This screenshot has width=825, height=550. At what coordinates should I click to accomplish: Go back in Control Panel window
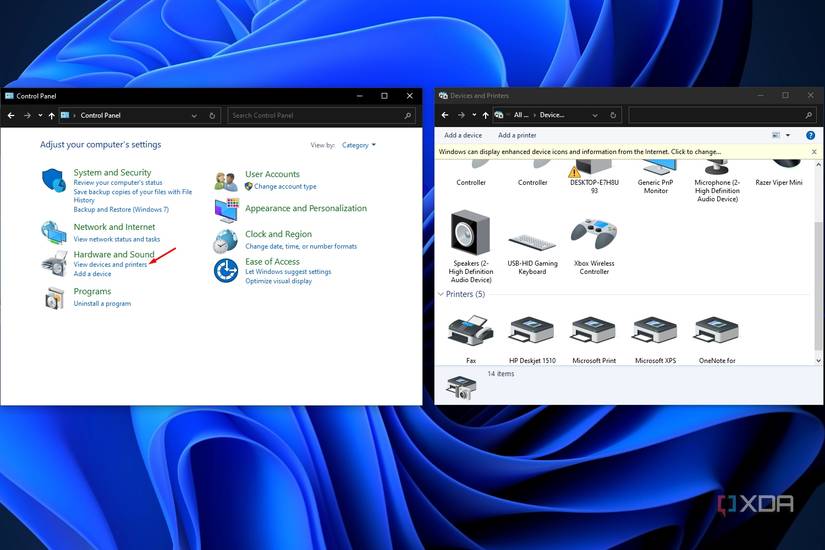point(11,115)
